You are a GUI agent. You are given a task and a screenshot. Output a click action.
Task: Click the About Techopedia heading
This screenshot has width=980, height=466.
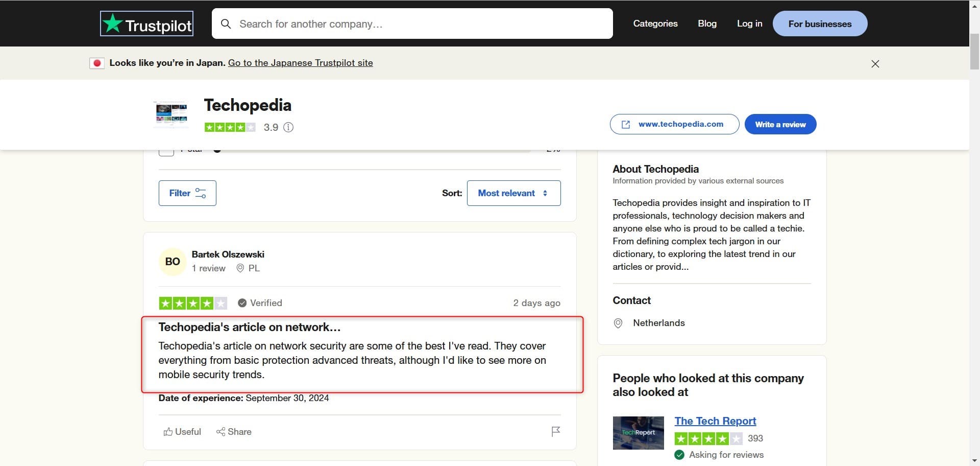(x=655, y=169)
